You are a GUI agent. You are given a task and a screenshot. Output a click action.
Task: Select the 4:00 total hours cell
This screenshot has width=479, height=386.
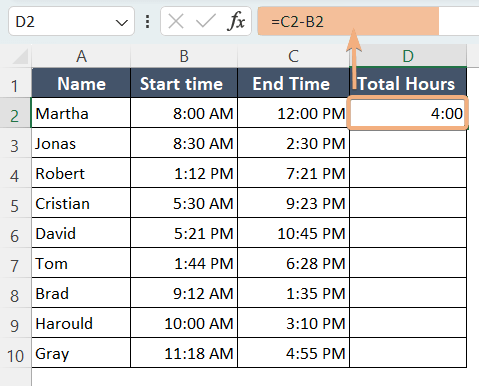coord(408,113)
